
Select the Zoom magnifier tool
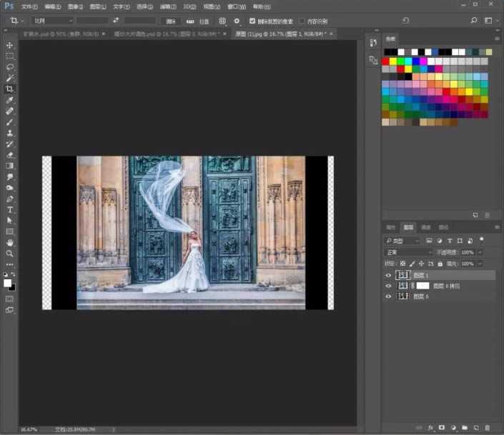click(10, 253)
